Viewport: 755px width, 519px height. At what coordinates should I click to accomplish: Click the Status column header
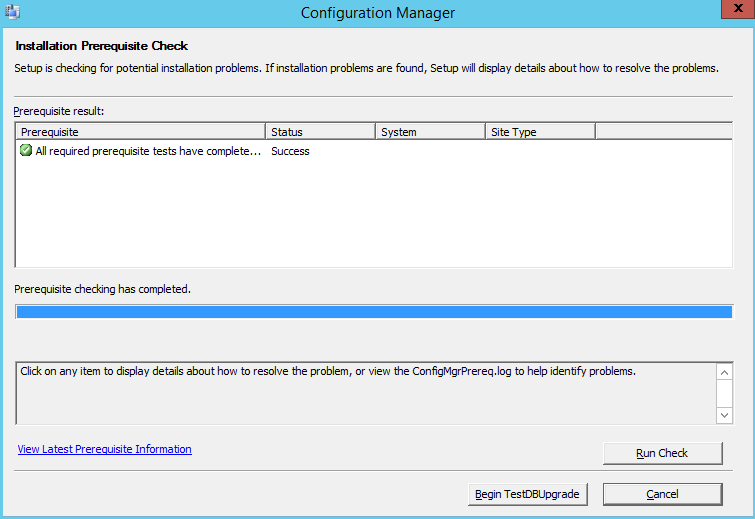320,132
